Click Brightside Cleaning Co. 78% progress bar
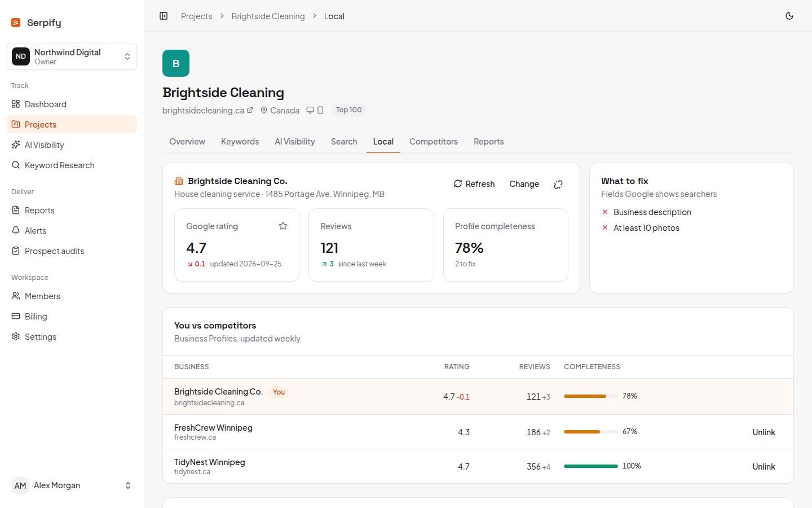The image size is (812, 508). [590, 396]
